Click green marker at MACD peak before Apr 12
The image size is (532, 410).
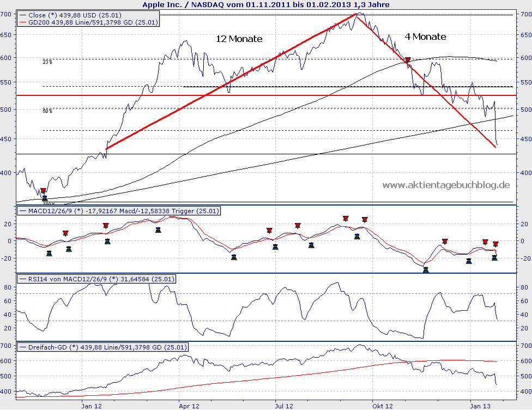[x=158, y=230]
